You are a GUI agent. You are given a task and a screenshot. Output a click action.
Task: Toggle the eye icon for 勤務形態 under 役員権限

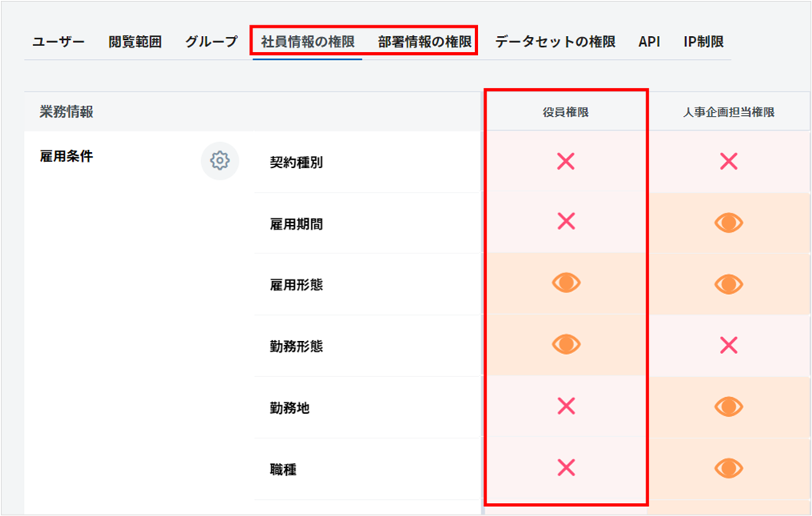point(566,345)
